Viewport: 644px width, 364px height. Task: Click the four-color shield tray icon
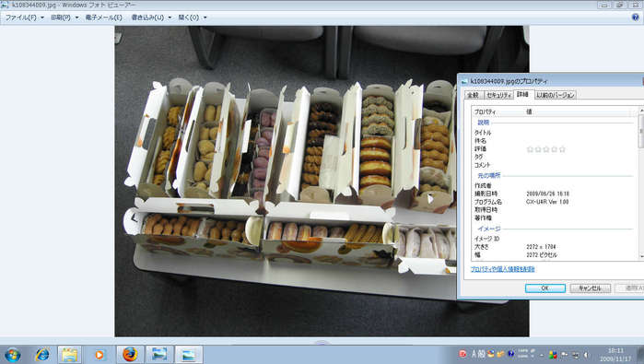click(553, 355)
